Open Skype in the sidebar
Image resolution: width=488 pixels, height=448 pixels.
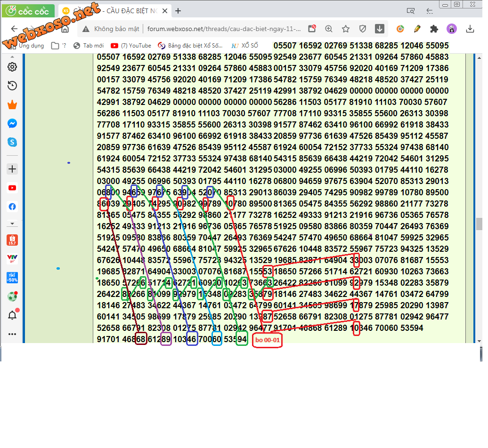12,143
